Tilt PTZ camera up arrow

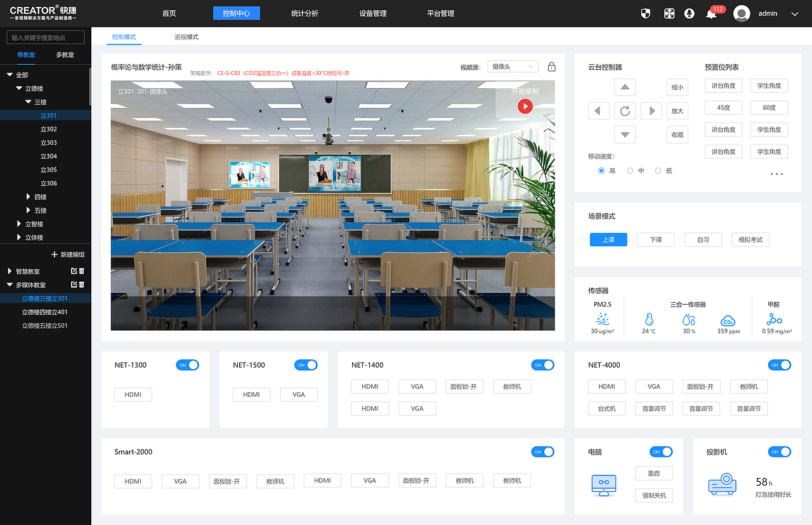point(625,87)
